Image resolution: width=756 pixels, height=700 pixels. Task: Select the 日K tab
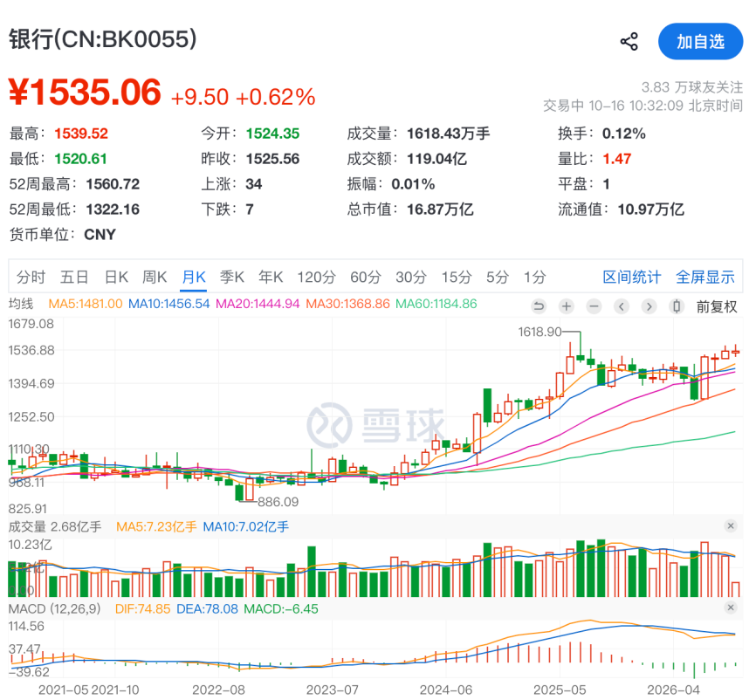116,278
